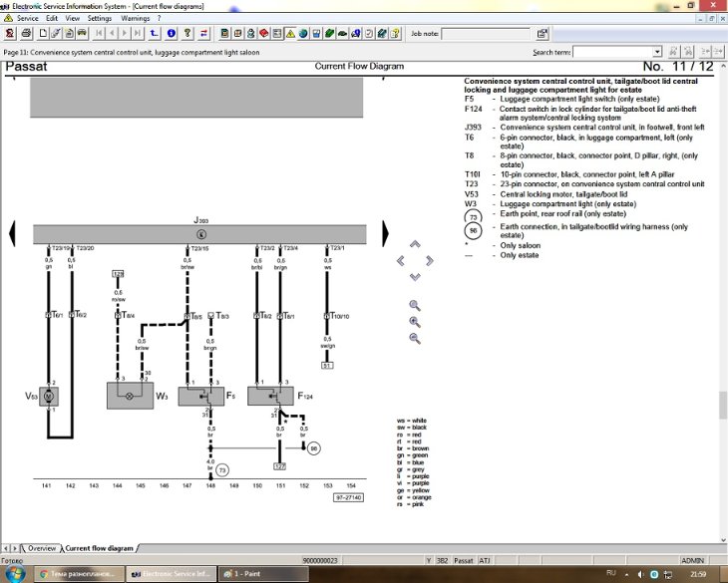
Task: Click the yellow warning triangle toolbar icon
Action: click(290, 34)
